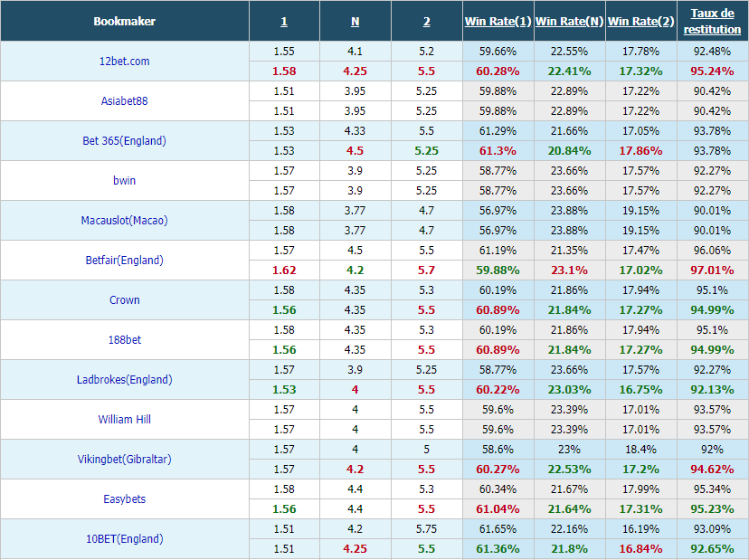The width and height of the screenshot is (749, 560).
Task: Open the bwin bookmaker link
Action: [124, 181]
